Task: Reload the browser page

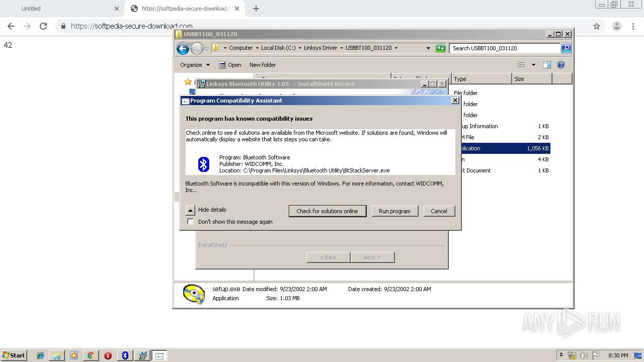Action: pos(43,26)
